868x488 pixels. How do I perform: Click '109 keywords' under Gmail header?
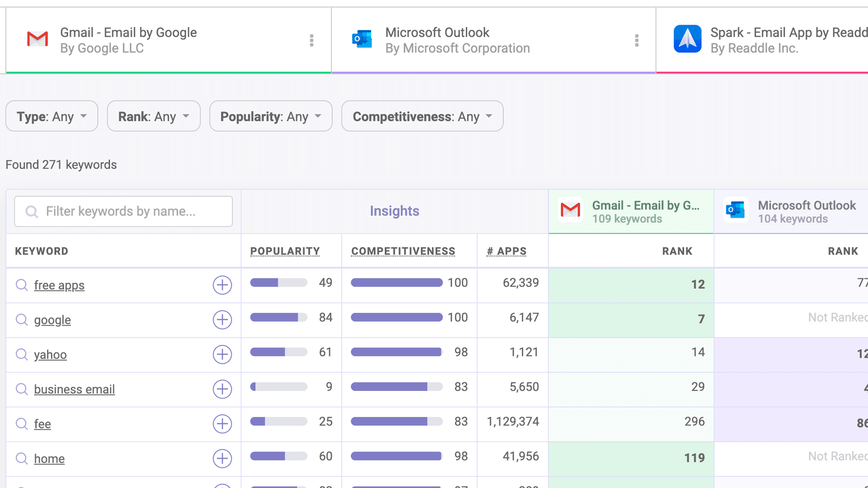627,219
